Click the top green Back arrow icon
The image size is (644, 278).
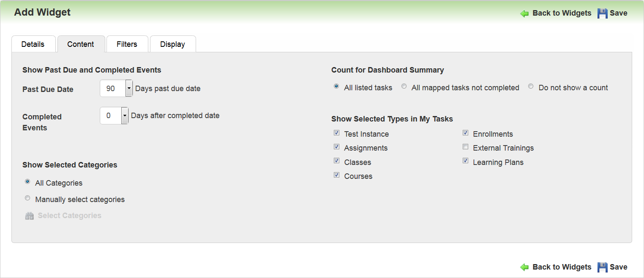(524, 13)
